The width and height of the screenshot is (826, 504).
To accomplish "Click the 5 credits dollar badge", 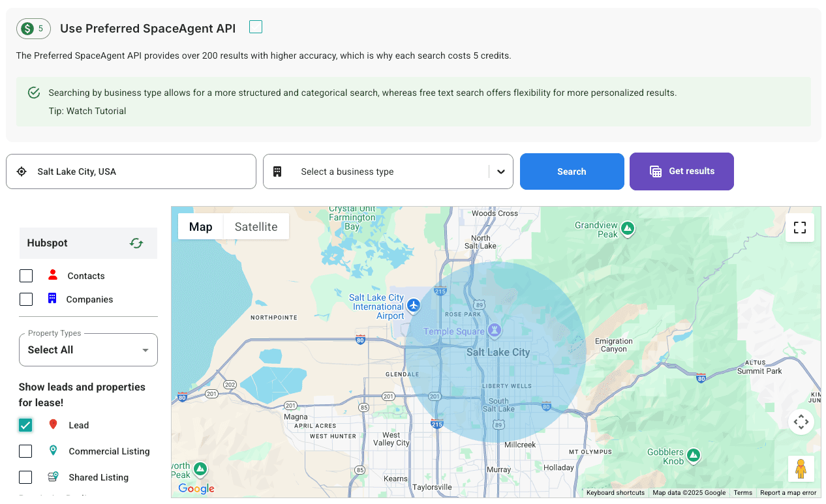I will coord(33,29).
